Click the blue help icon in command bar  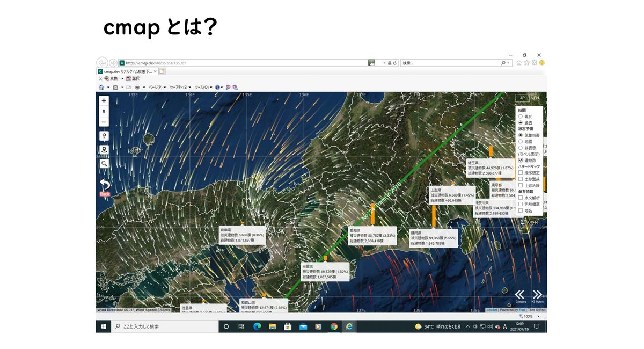click(x=218, y=86)
